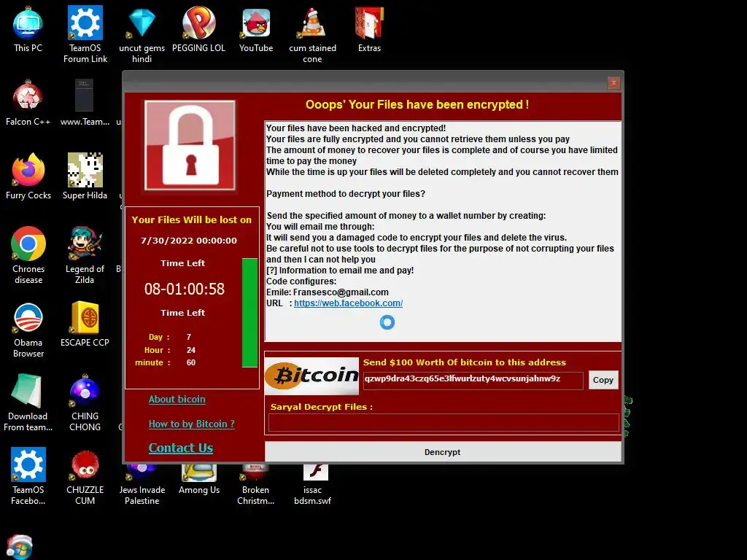Screen dimensions: 747x560
Task: Open the TeamOS Facebo... gear shortcut
Action: [x=28, y=476]
